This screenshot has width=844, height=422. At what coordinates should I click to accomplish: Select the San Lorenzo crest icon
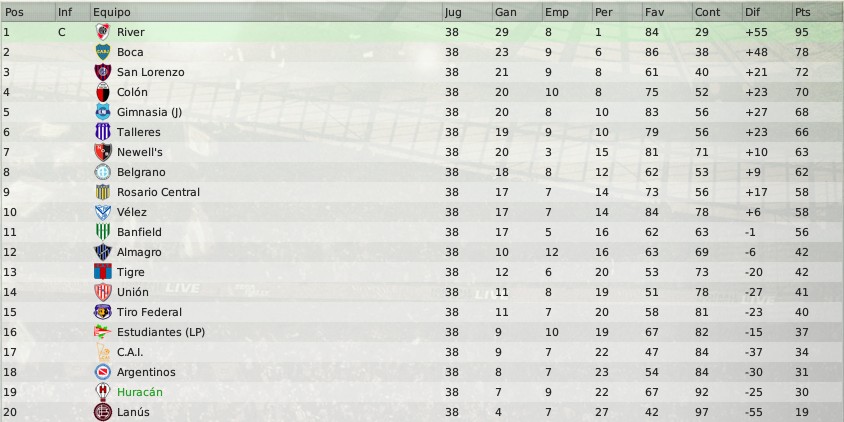102,72
